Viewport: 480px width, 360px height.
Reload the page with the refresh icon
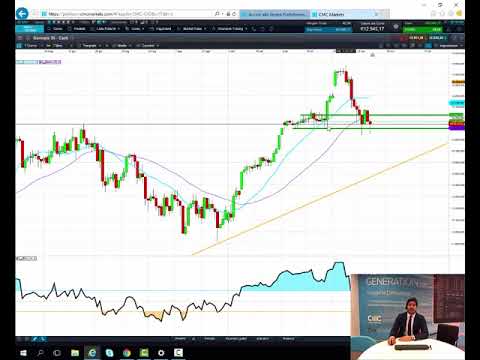click(x=234, y=14)
